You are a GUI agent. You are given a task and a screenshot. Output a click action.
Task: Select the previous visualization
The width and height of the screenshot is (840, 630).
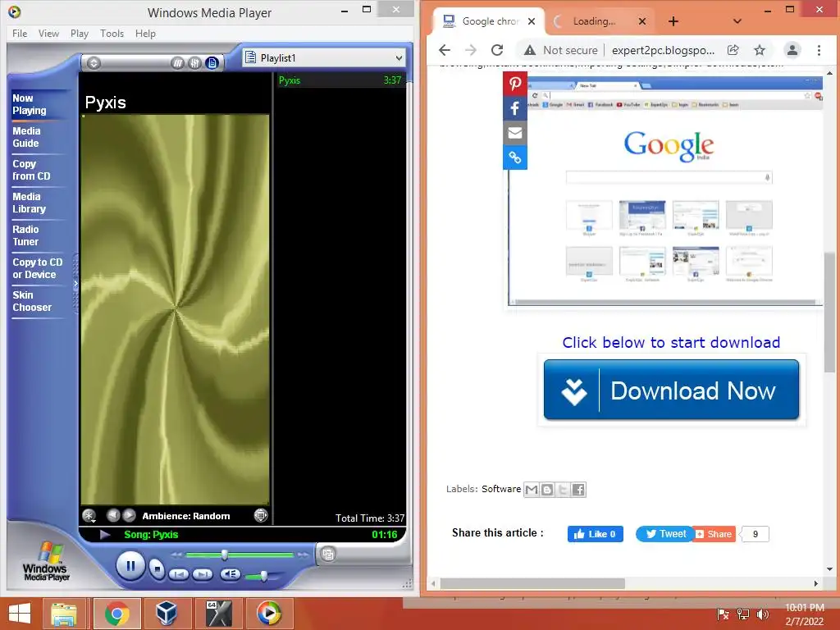pyautogui.click(x=113, y=515)
